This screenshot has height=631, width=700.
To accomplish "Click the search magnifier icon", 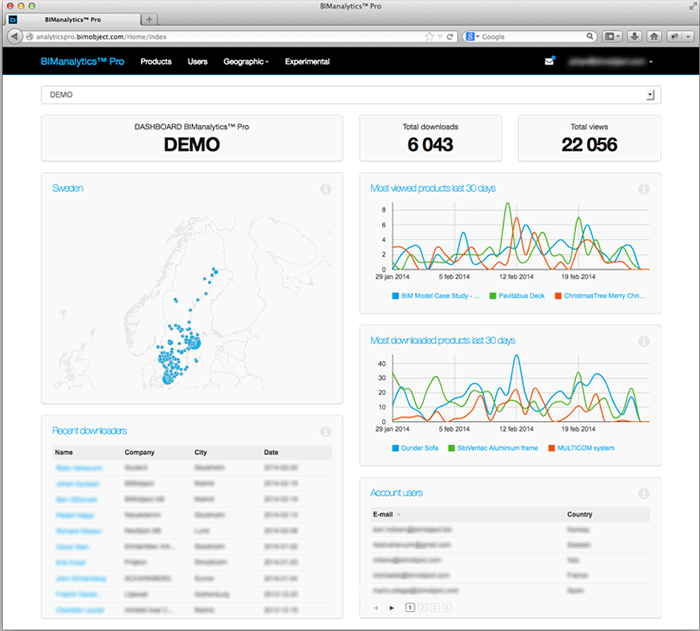I will [x=590, y=36].
